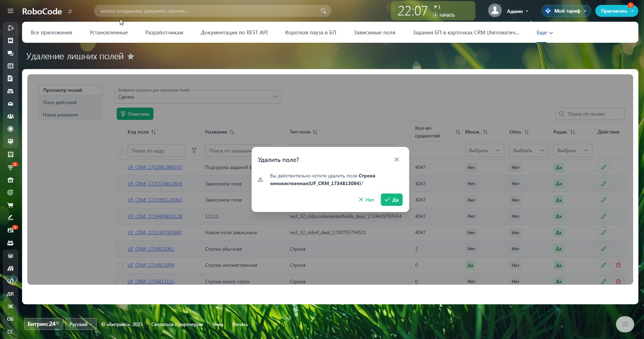Expand the Еще tab menu

(x=544, y=33)
